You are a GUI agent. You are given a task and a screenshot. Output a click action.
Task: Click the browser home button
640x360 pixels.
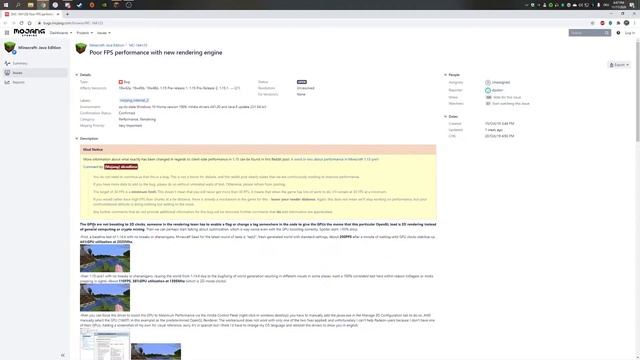coord(29,23)
